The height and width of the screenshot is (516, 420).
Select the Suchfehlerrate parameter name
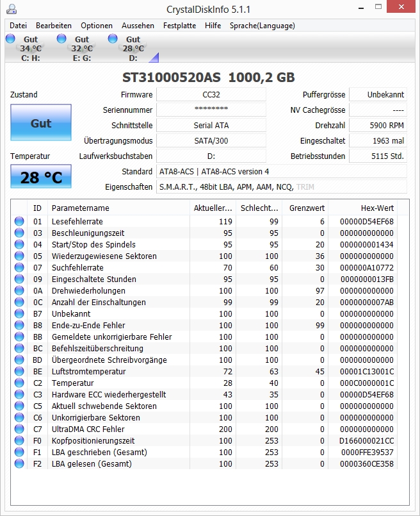77,267
